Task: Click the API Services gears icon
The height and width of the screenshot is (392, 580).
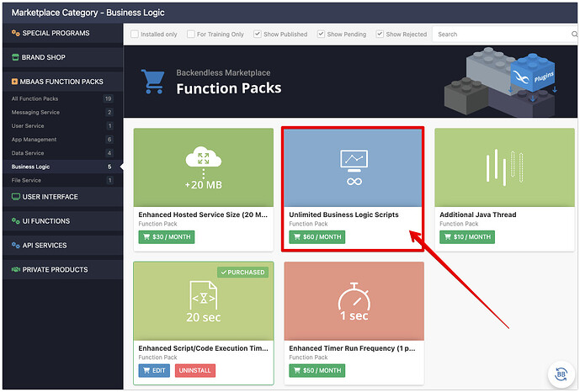Action: [15, 246]
